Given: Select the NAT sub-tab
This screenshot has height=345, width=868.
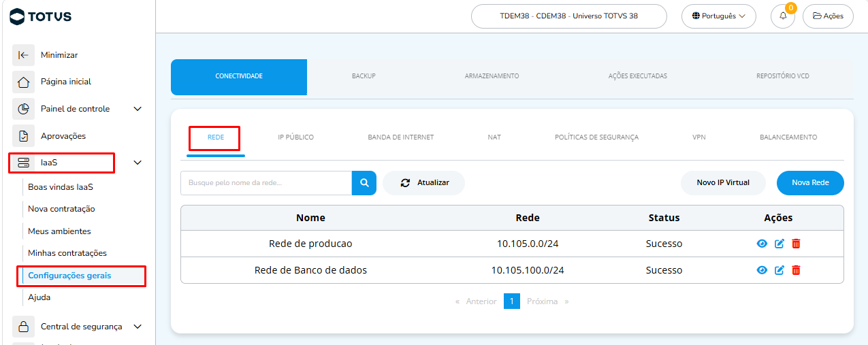Looking at the screenshot, I should (494, 137).
